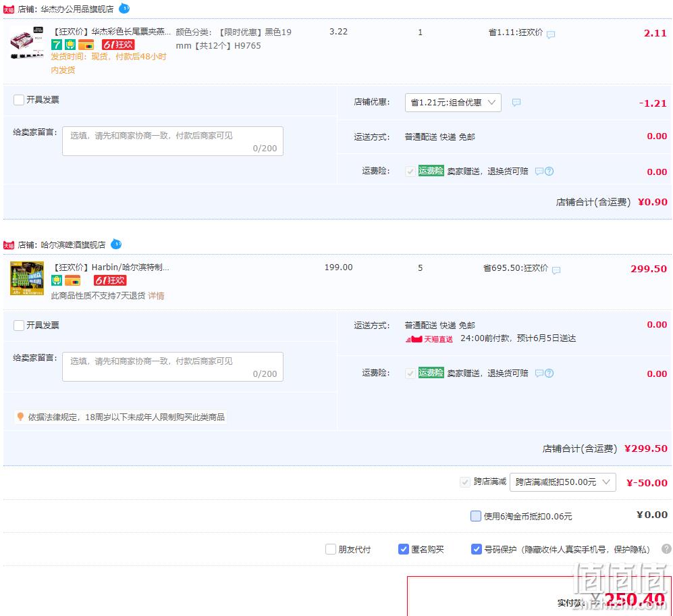Enable 使用6淘金币抵扣0.06元 checkbox
The width and height of the screenshot is (673, 616).
click(x=476, y=516)
